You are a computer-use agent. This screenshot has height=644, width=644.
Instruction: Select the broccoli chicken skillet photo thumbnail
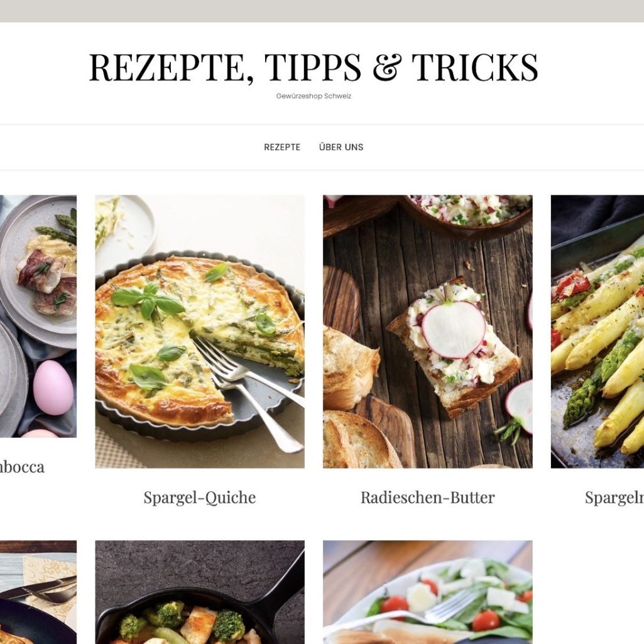[200, 592]
